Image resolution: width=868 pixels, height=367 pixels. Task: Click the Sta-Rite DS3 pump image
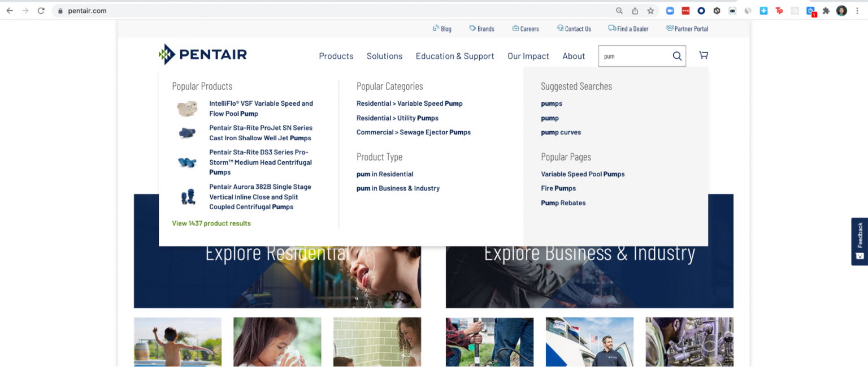pos(186,162)
